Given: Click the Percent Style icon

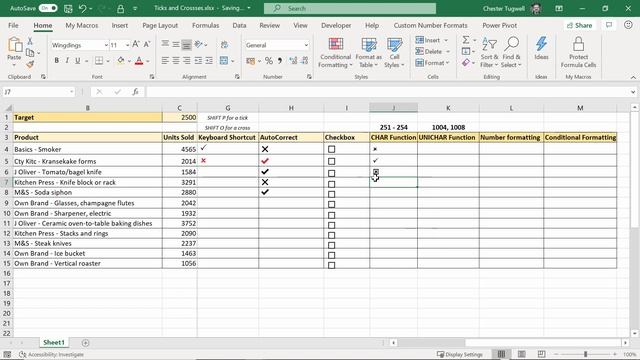Looking at the screenshot, I should [x=269, y=61].
